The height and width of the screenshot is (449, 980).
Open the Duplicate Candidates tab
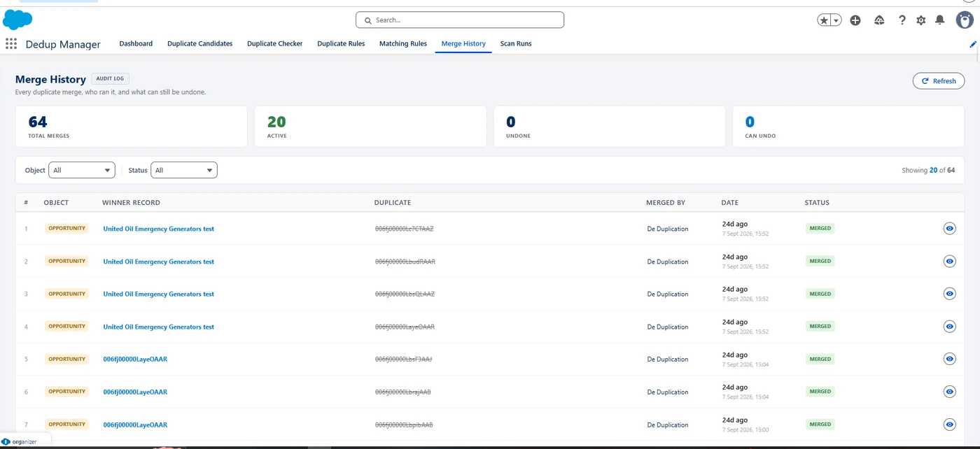click(199, 43)
